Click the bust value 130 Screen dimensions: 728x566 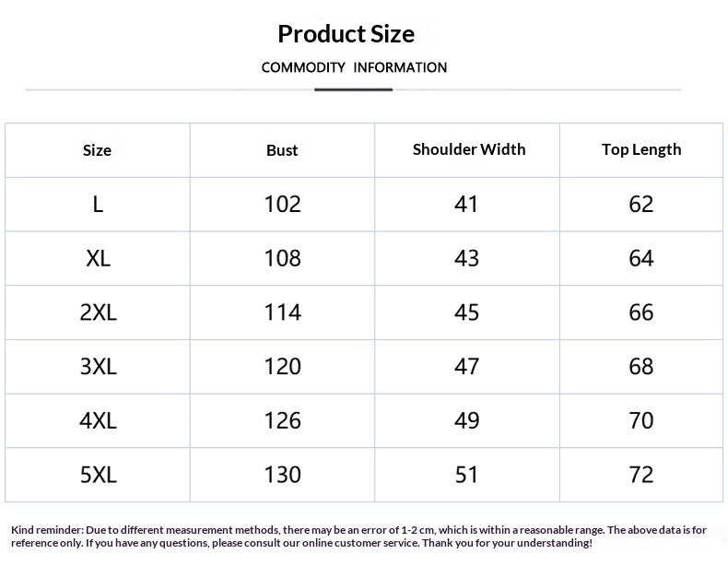point(282,475)
